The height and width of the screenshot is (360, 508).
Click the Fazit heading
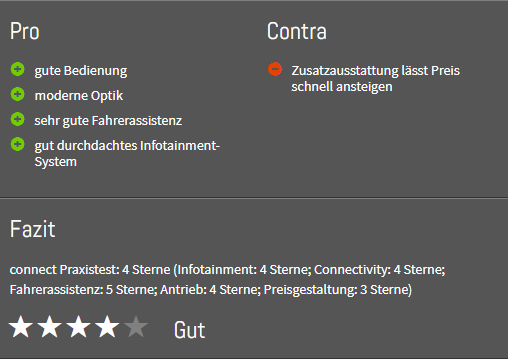[x=32, y=229]
